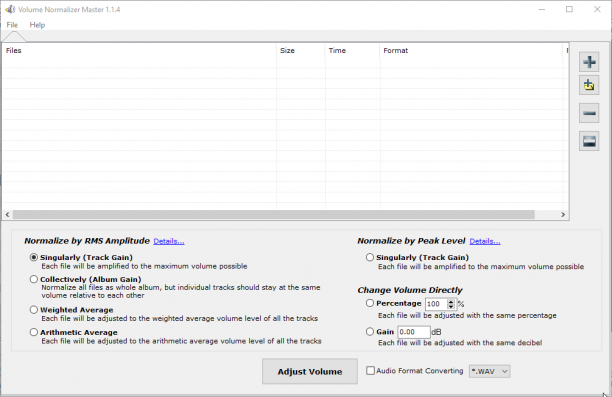The image size is (612, 397).
Task: Increase percentage with stepper up arrow
Action: coord(451,301)
